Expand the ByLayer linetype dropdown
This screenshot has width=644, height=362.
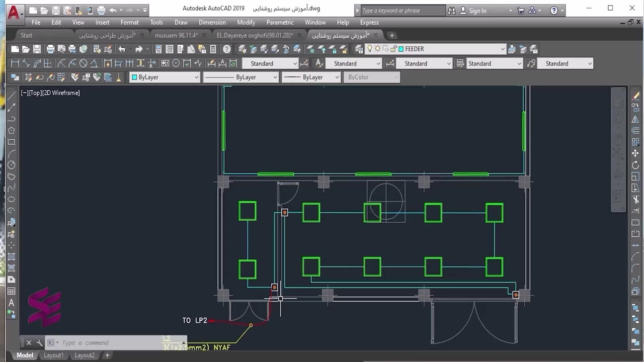click(x=275, y=77)
